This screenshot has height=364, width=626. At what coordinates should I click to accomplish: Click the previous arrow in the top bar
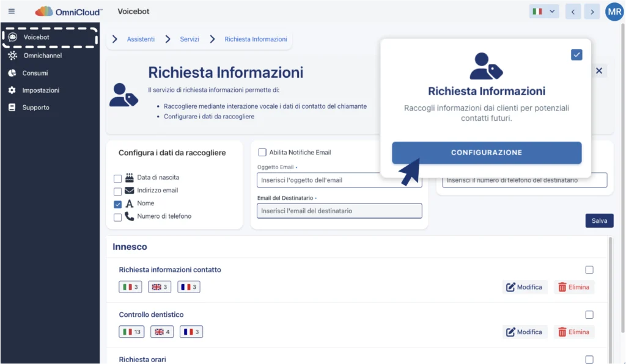[x=573, y=12]
